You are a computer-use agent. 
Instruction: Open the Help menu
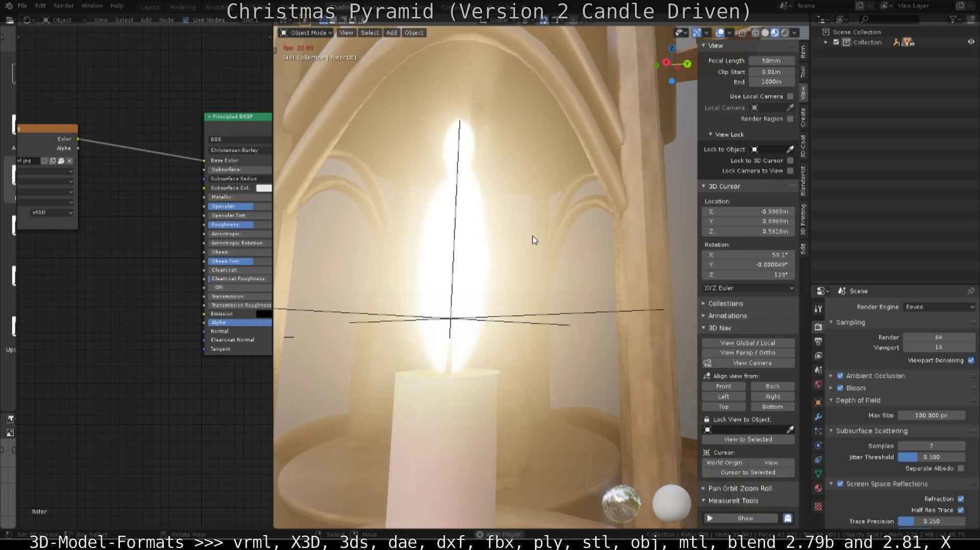[117, 6]
